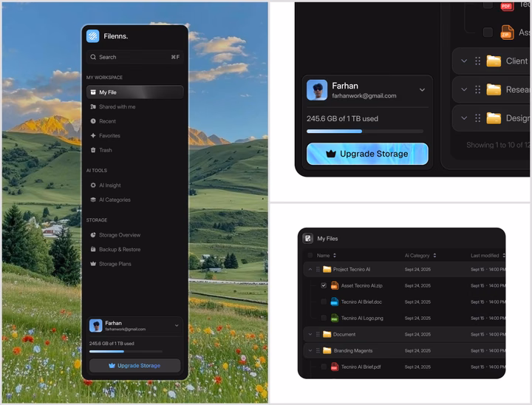Click into the Search field

point(134,57)
